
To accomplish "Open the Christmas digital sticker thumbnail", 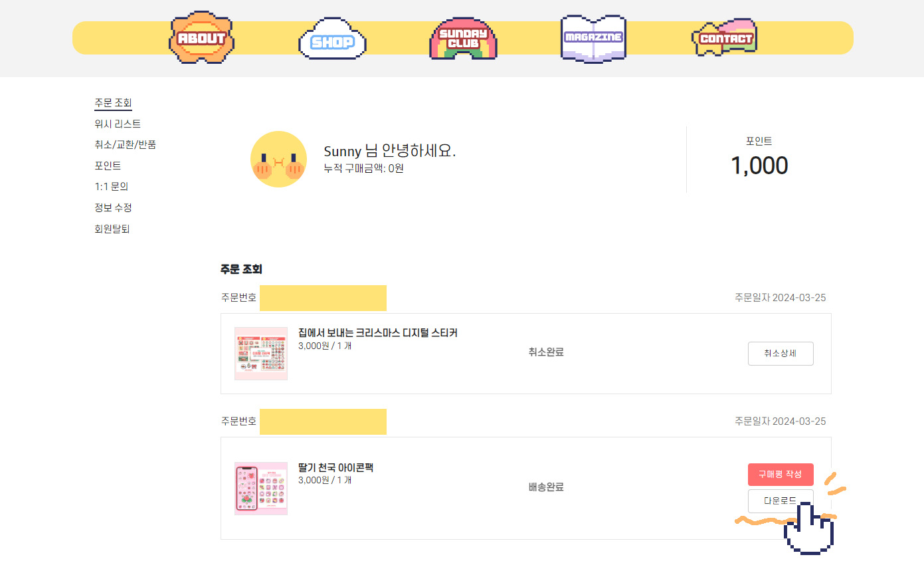I will (x=261, y=354).
